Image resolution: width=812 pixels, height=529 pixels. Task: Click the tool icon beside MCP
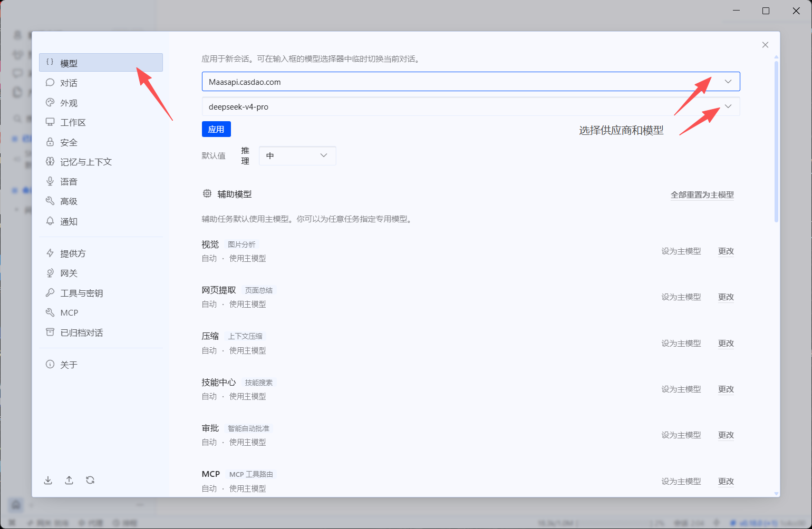tap(50, 312)
